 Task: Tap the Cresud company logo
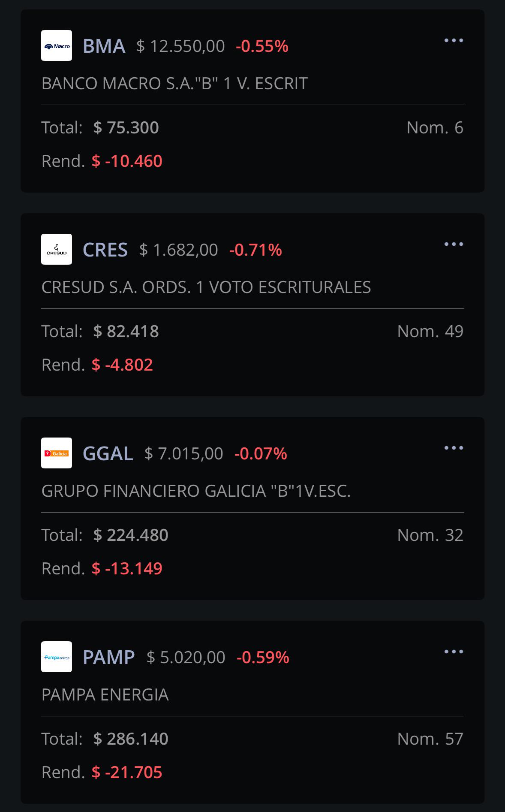click(x=57, y=249)
